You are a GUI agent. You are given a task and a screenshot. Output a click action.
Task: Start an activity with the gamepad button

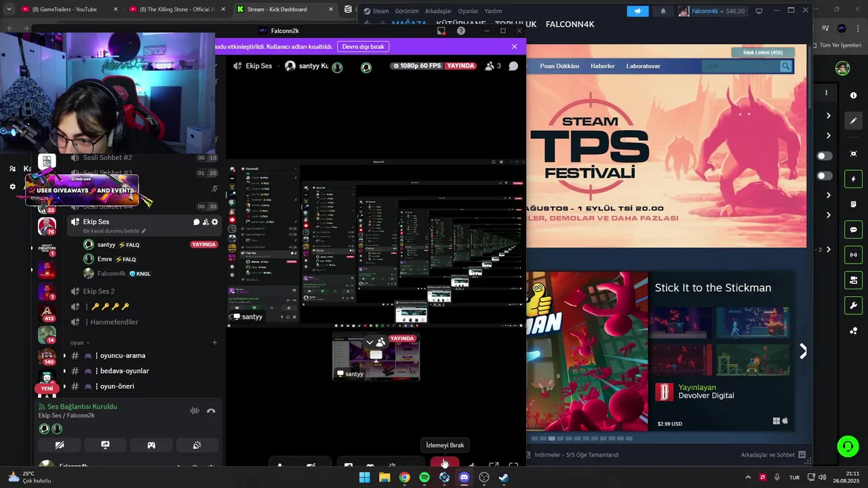(x=151, y=445)
